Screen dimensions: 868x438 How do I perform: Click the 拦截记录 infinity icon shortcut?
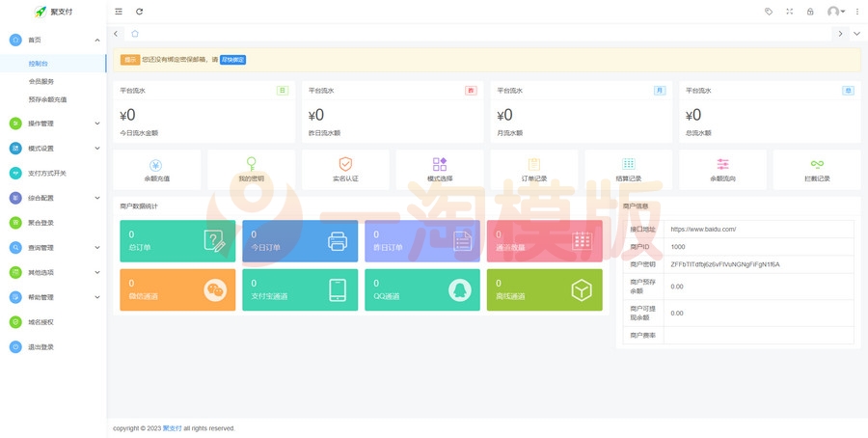pos(817,164)
